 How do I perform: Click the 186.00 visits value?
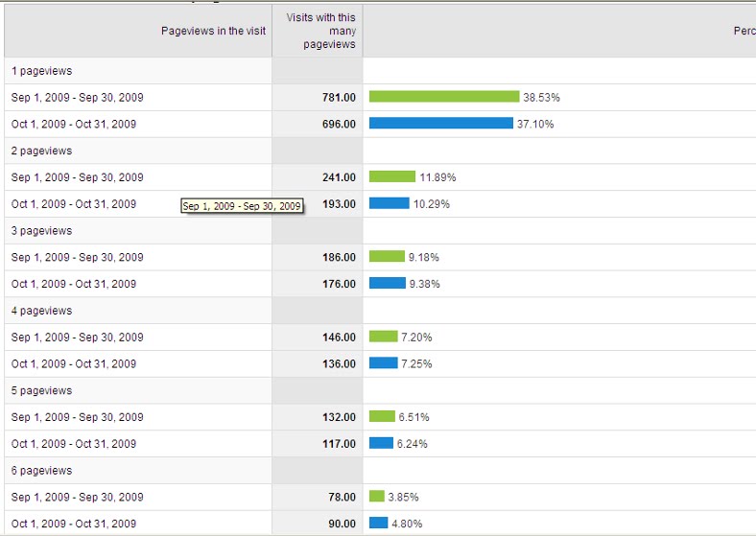click(x=339, y=257)
